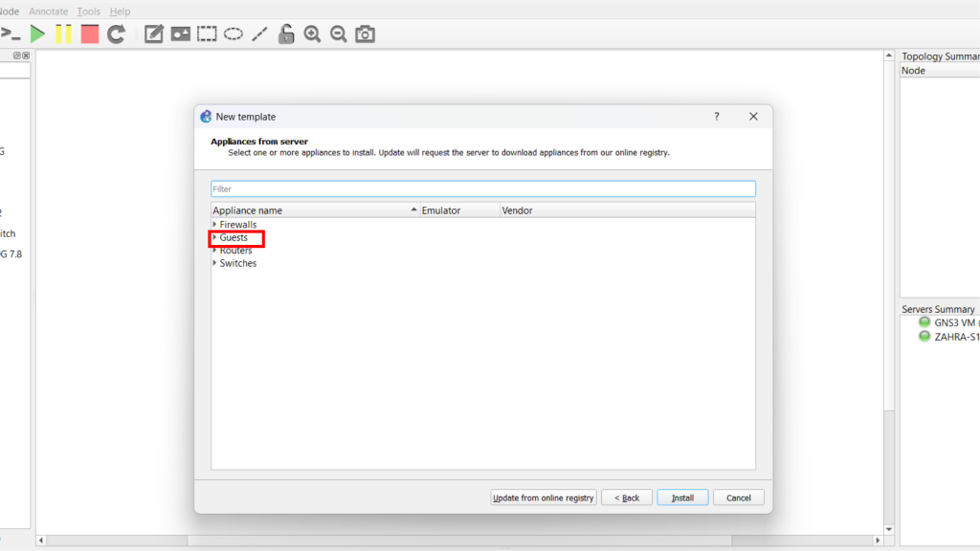Toggle the lock items padlock icon
The height and width of the screenshot is (551, 980).
coord(286,34)
